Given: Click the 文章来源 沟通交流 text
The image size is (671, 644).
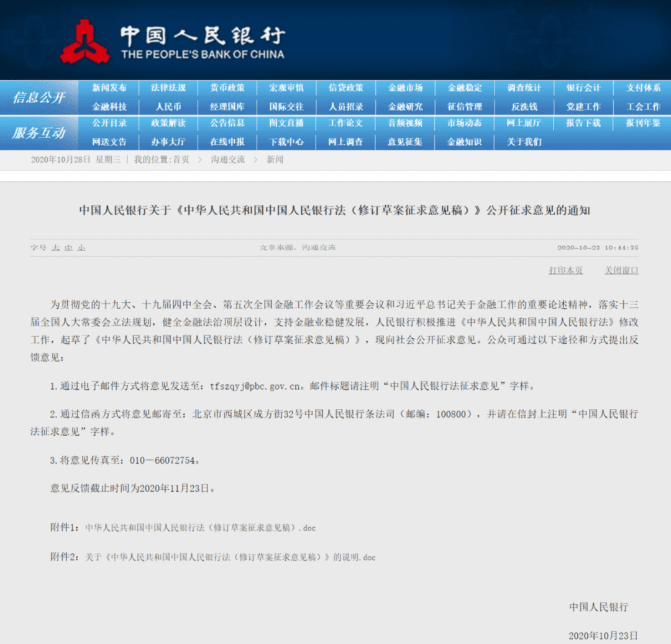Looking at the screenshot, I should tap(298, 247).
